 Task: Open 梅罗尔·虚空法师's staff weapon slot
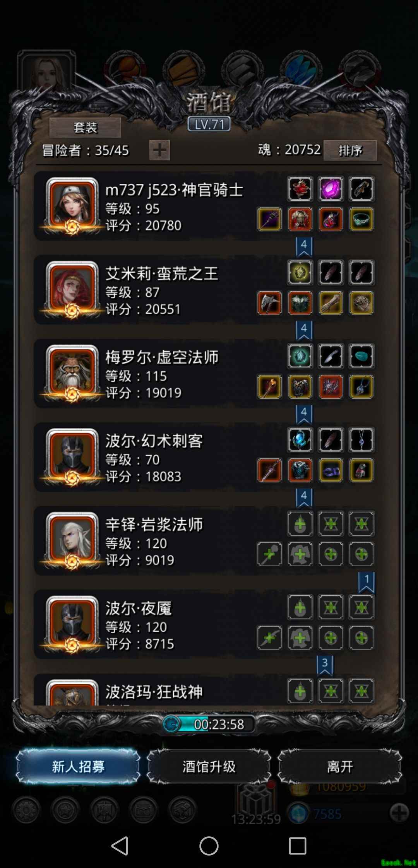coord(269,386)
